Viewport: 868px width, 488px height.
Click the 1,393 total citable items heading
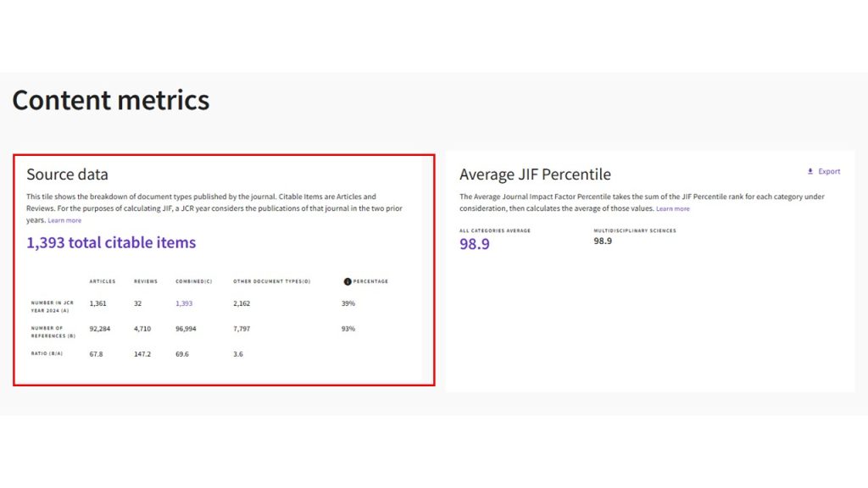coord(111,242)
